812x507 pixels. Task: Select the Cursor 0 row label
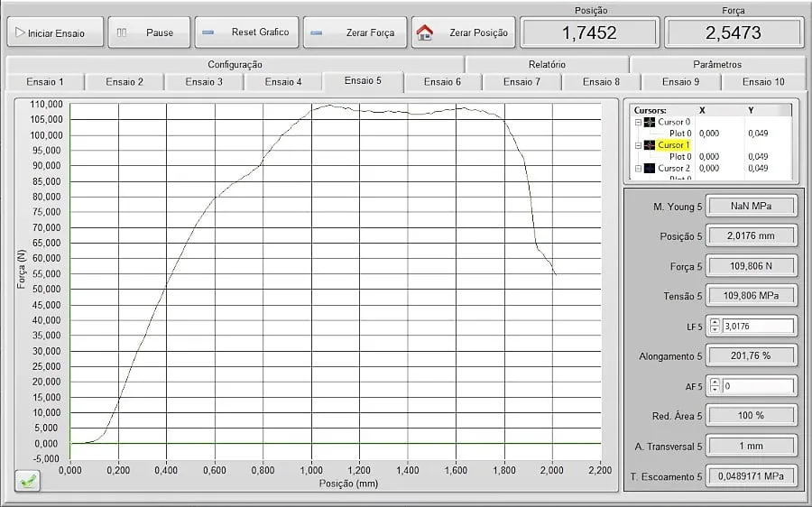[x=674, y=122]
